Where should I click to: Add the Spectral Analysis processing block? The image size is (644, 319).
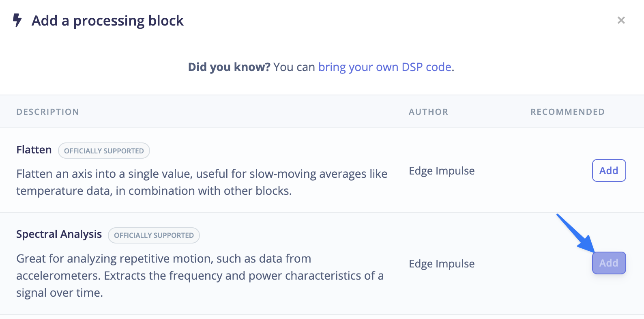tap(609, 263)
